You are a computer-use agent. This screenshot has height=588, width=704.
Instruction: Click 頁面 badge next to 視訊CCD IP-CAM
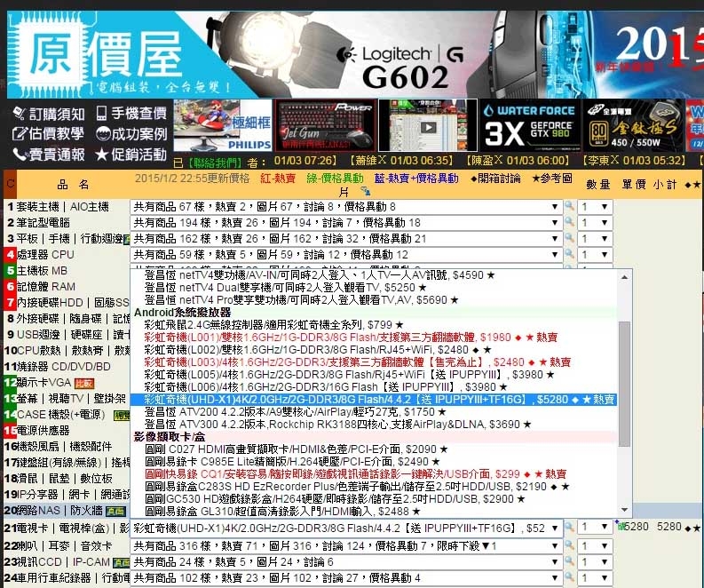pyautogui.click(x=122, y=562)
